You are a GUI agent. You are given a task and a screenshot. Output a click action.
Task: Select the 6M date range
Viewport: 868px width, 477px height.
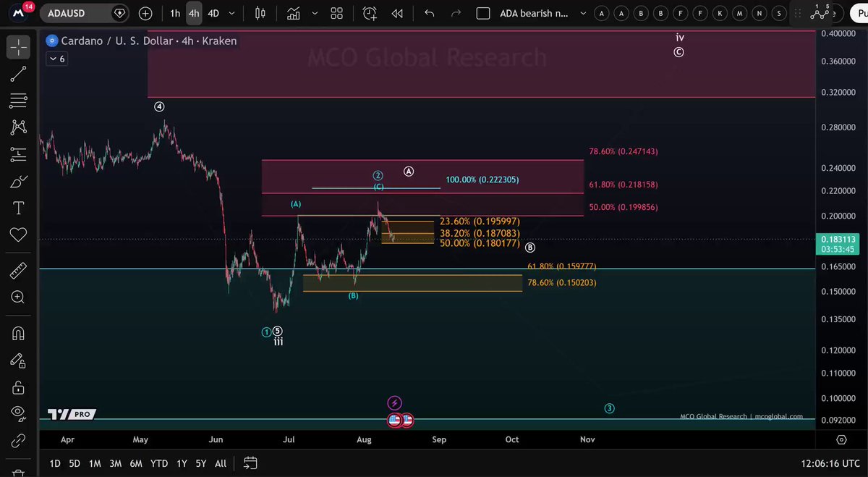coord(136,463)
